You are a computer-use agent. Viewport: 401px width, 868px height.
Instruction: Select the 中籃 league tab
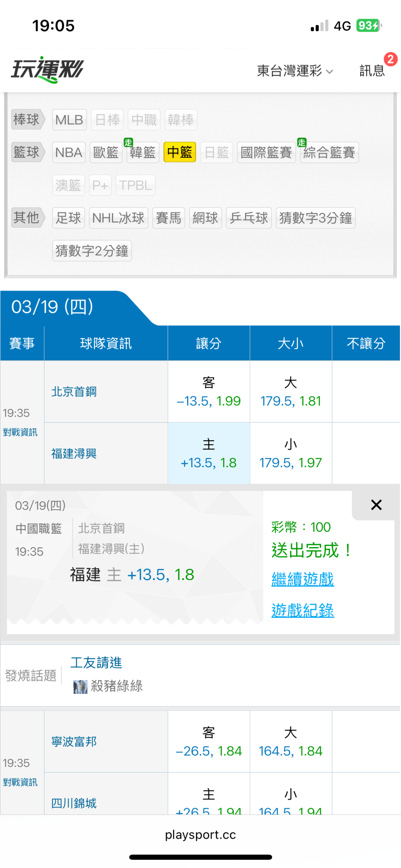coord(180,152)
